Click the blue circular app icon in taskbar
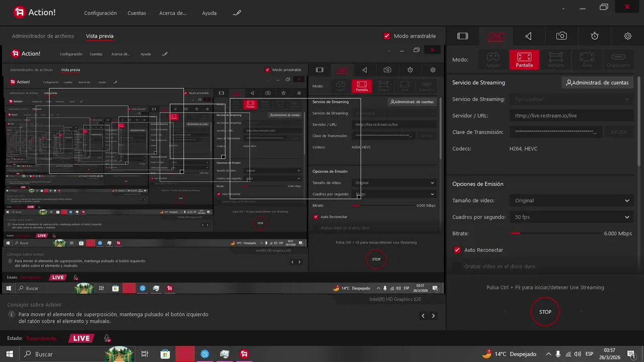Image resolution: width=644 pixels, height=362 pixels. click(x=205, y=354)
